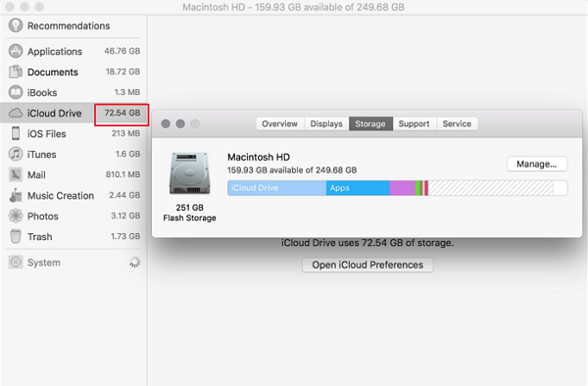
Task: Click the striped purgeable storage segment
Action: click(491, 188)
